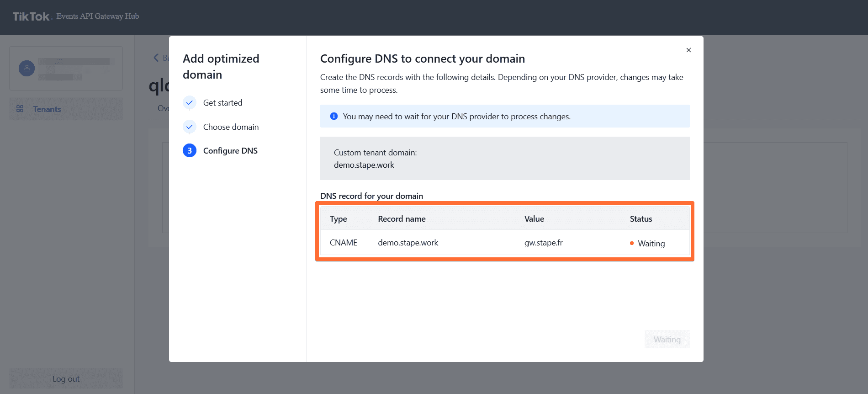This screenshot has height=394, width=868.
Task: Click the custom tenant domain demo.stape.work
Action: click(364, 165)
